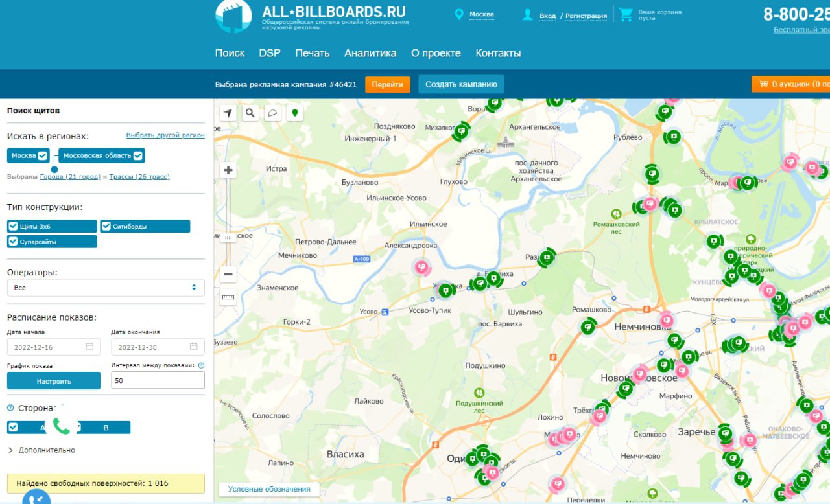830x504 pixels.
Task: Uncheck the Москва region checkbox
Action: pos(42,155)
